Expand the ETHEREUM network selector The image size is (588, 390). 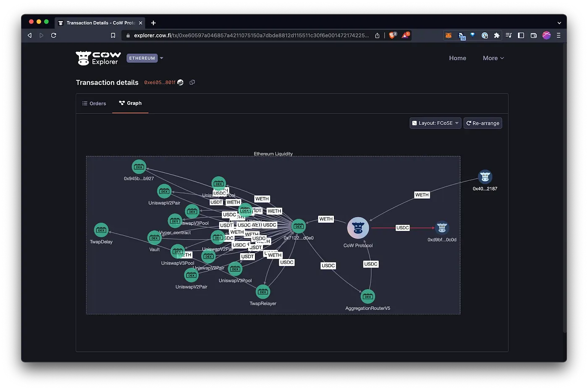point(145,58)
